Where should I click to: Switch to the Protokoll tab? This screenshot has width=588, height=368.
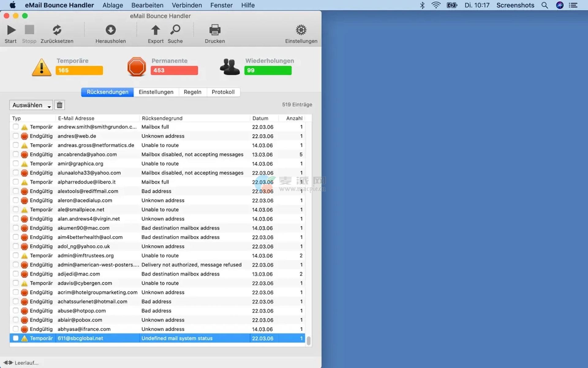[x=223, y=92]
